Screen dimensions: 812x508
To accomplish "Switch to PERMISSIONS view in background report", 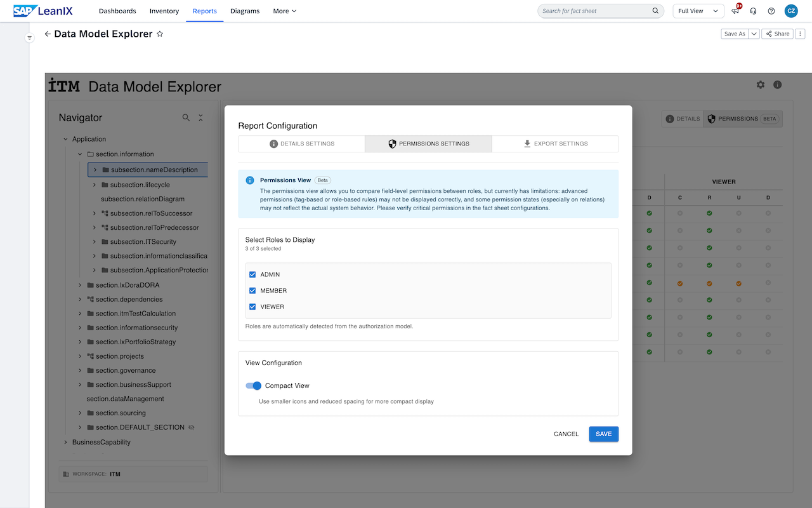I will point(743,119).
